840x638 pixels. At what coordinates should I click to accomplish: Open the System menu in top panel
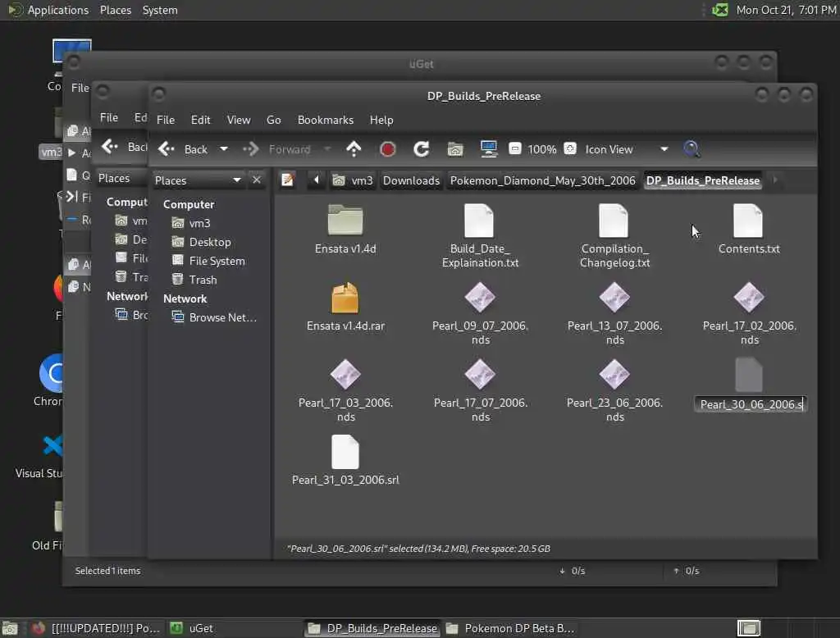click(x=160, y=10)
